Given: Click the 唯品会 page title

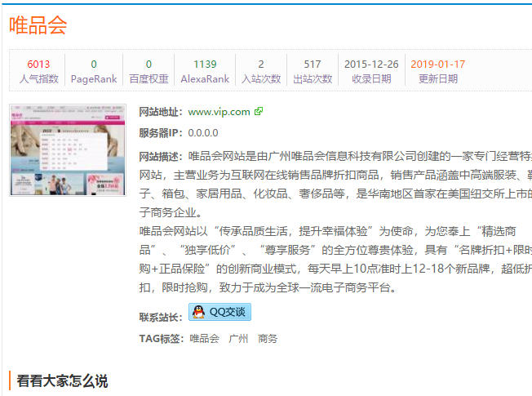Looking at the screenshot, I should (38, 25).
